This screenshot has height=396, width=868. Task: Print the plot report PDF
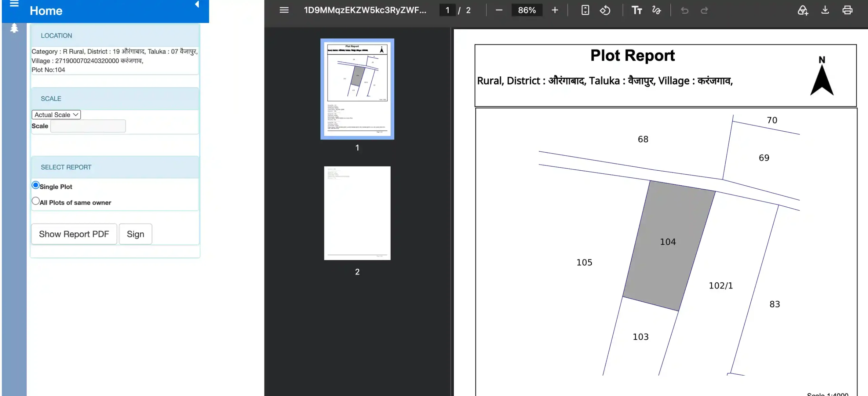[847, 10]
